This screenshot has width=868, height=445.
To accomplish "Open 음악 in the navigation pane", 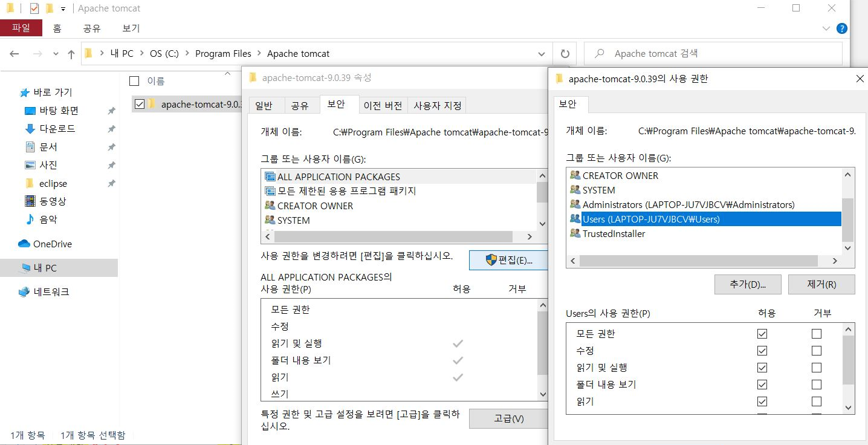I will point(48,219).
